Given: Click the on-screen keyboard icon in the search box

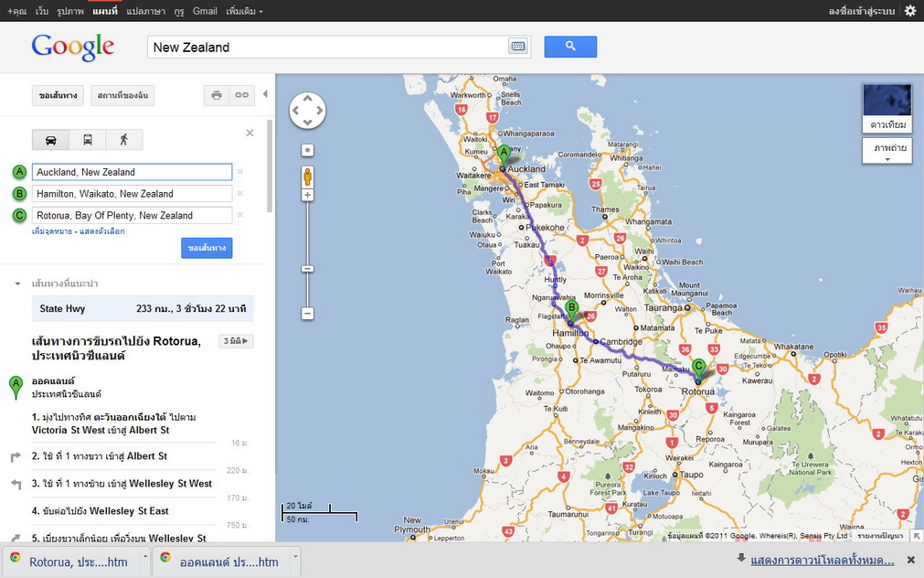Looking at the screenshot, I should tap(518, 47).
